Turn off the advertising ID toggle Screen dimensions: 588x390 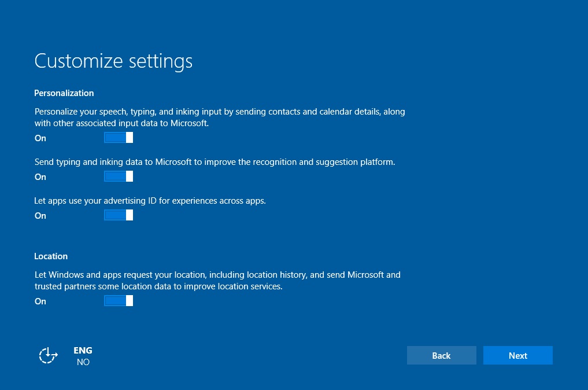(x=119, y=215)
